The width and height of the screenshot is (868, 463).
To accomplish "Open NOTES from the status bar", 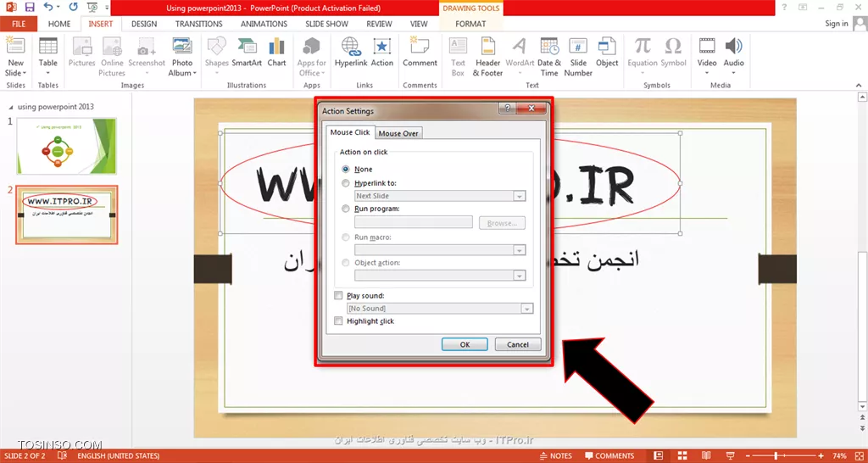I will click(556, 456).
